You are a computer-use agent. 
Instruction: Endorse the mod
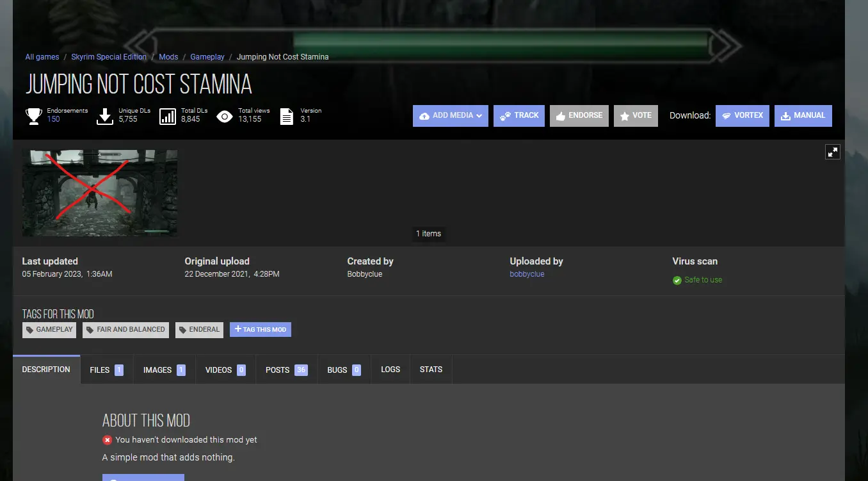(x=579, y=116)
